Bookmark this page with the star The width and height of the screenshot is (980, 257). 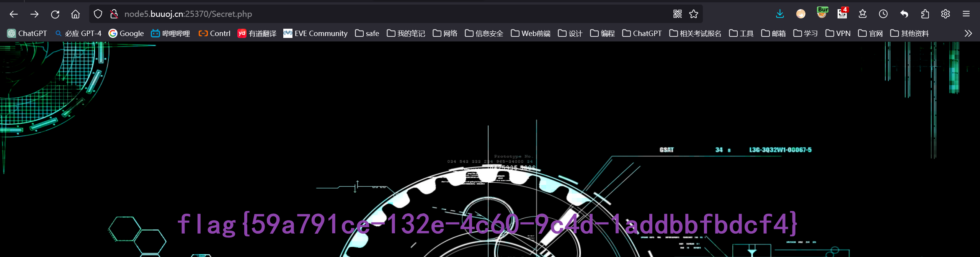694,14
